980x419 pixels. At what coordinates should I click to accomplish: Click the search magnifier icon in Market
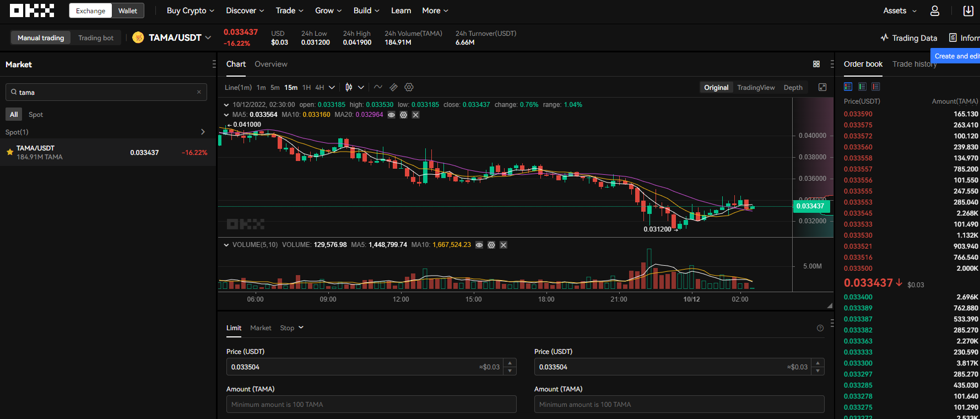[x=14, y=92]
